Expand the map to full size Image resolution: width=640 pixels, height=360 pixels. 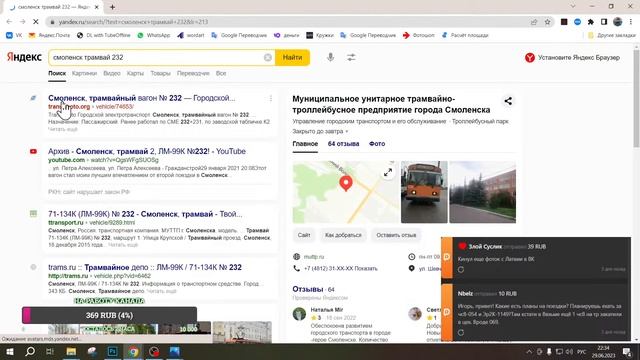388,173
